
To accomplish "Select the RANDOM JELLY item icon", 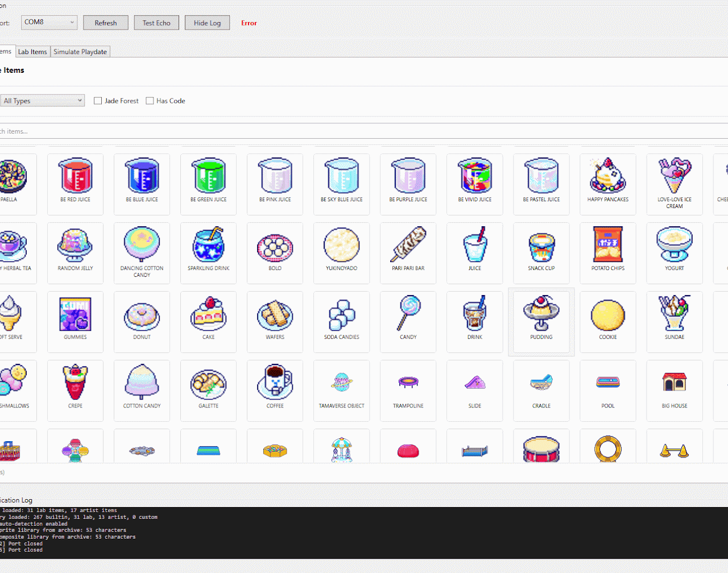I will (x=75, y=245).
